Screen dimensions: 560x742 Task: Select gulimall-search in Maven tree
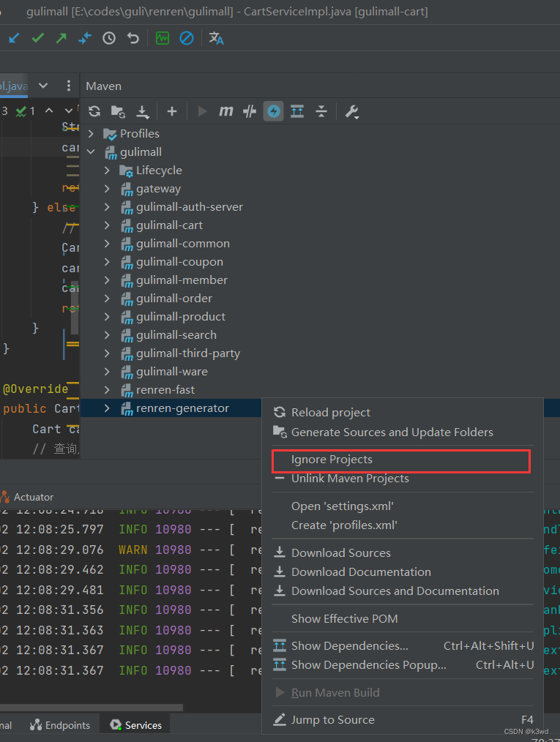(x=176, y=335)
